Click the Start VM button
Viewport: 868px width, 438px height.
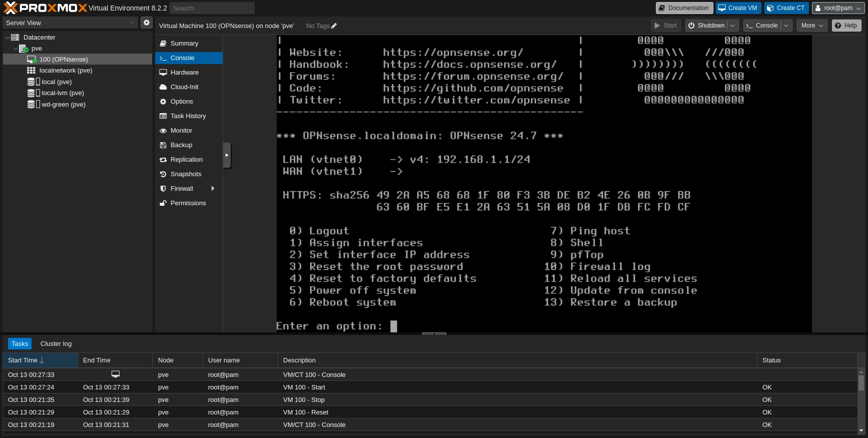[666, 26]
